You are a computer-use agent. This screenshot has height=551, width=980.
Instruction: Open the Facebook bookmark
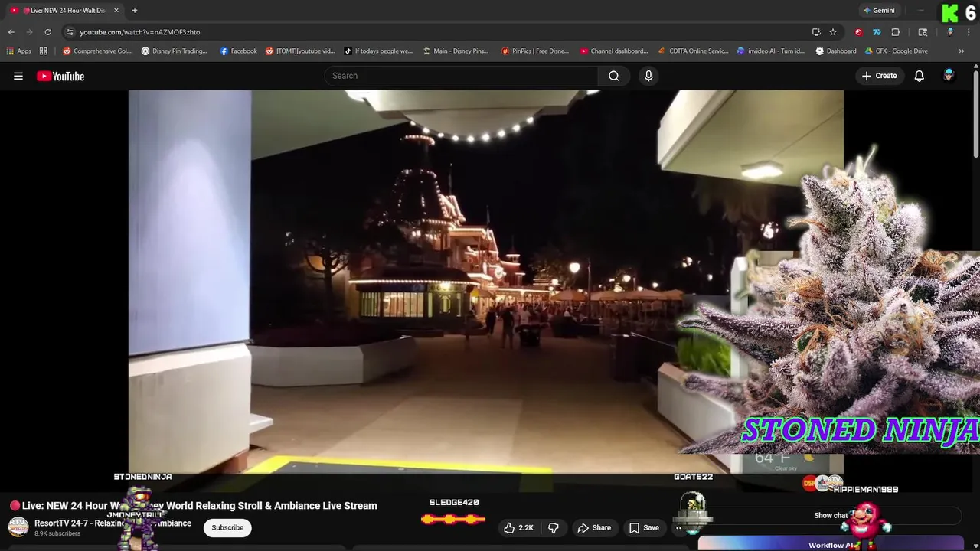[238, 51]
